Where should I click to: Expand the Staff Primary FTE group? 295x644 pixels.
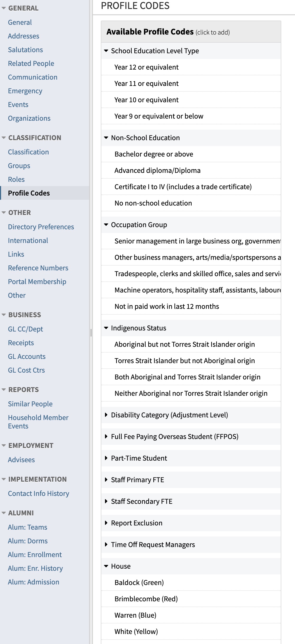click(106, 480)
